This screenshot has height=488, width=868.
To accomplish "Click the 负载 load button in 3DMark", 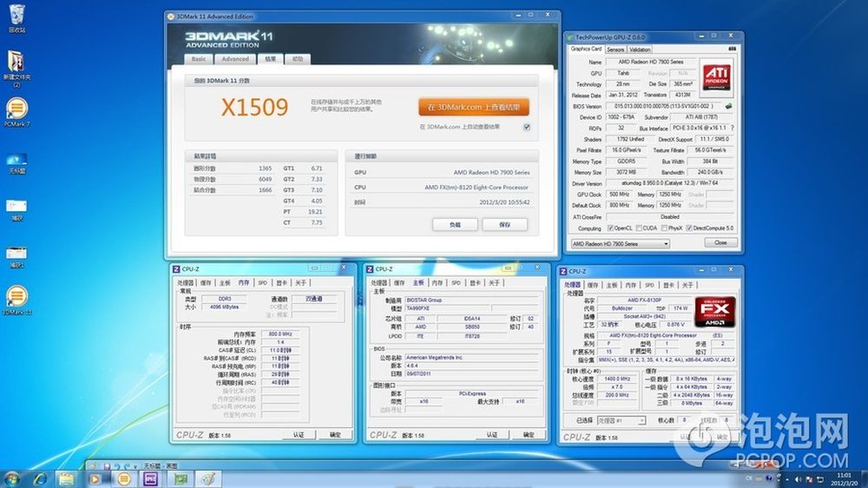I will click(x=455, y=224).
